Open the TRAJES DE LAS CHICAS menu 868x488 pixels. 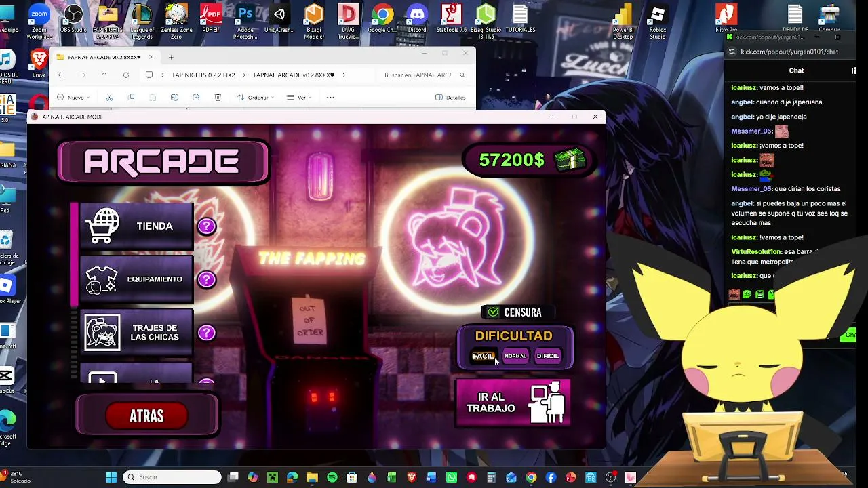136,333
